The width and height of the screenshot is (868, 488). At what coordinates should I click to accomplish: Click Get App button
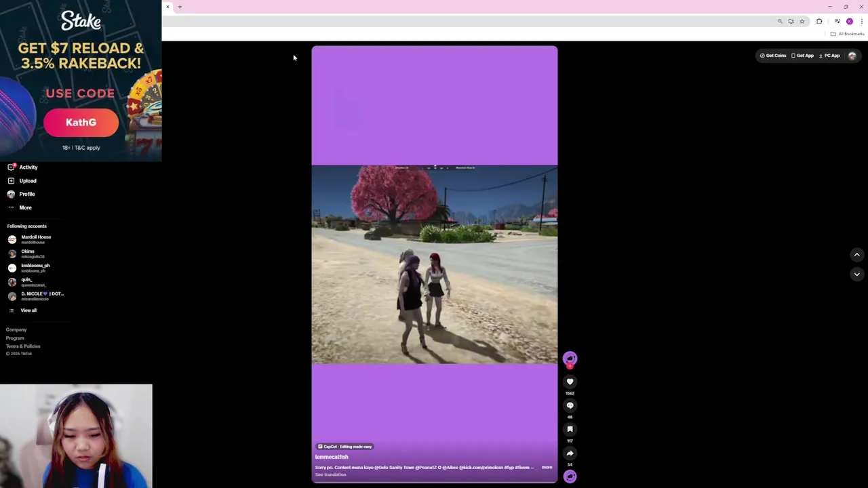(x=803, y=56)
